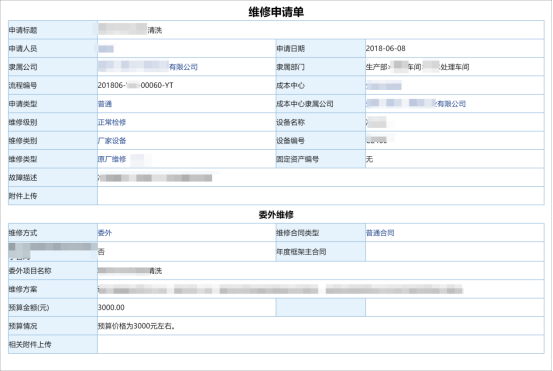Viewport: 553px width, 371px height.
Task: Click the blurred 成本中心 value link
Action: pyautogui.click(x=384, y=85)
